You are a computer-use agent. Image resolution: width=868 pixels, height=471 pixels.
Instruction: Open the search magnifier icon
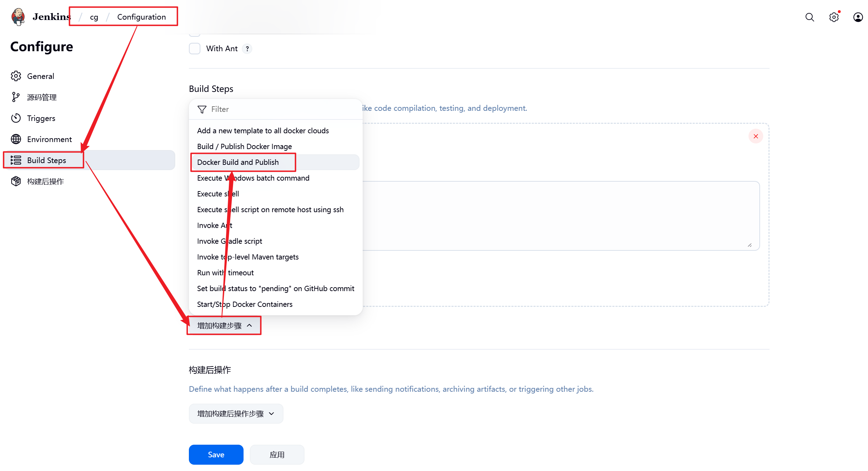(809, 17)
